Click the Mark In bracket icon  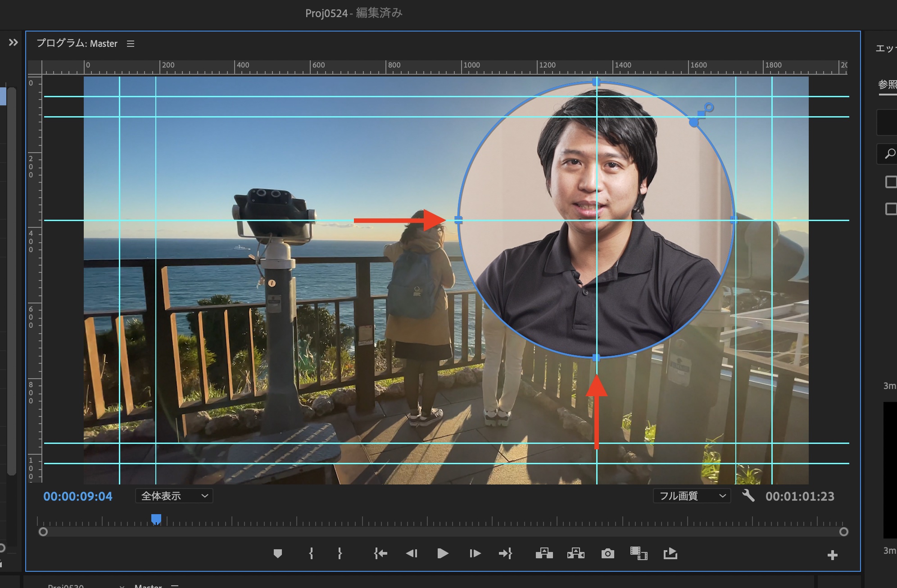[311, 553]
